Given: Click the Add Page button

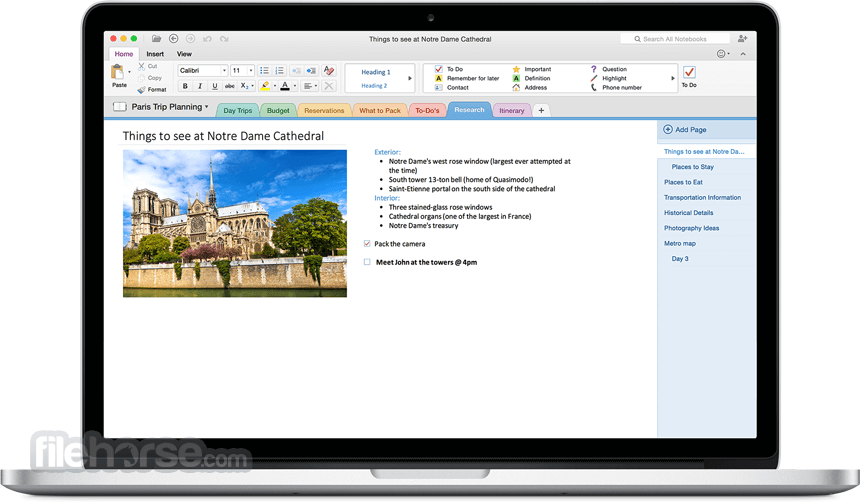Looking at the screenshot, I should (x=685, y=129).
